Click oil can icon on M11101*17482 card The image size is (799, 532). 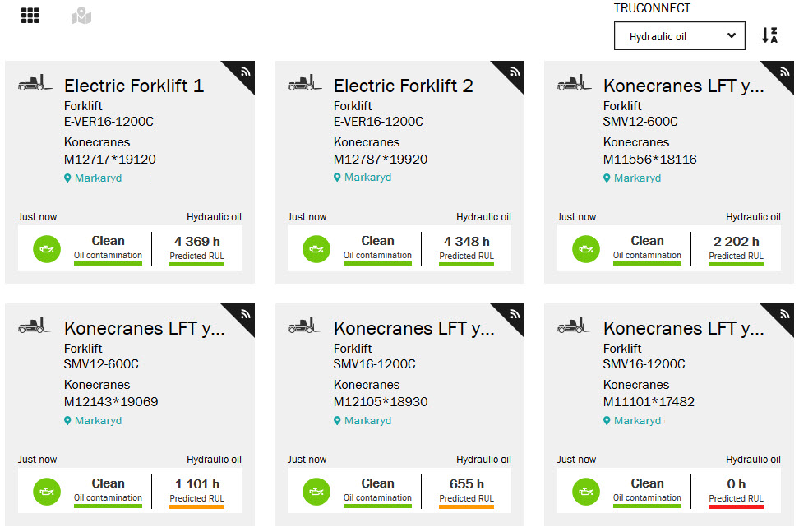[x=587, y=491]
